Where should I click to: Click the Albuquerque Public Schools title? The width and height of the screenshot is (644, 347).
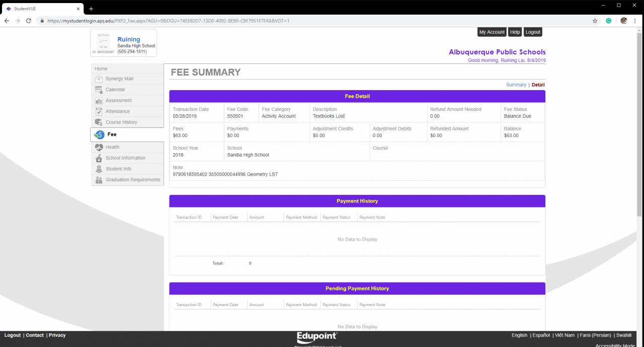click(497, 52)
